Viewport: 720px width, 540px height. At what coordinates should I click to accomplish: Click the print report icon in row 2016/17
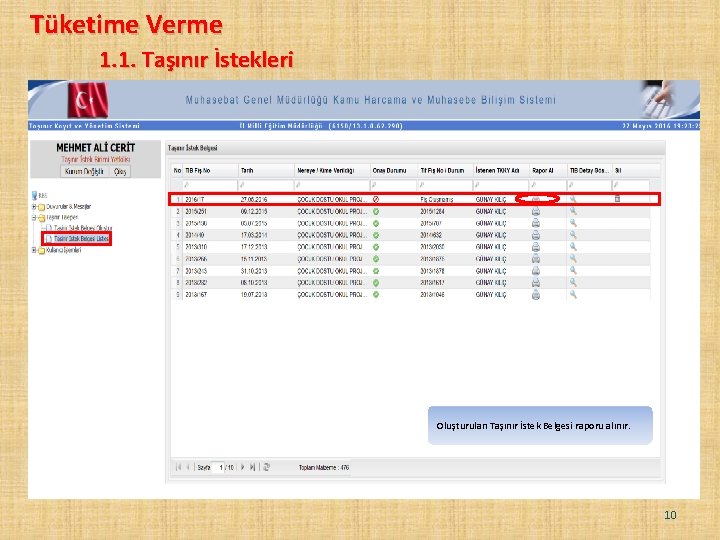[x=536, y=199]
